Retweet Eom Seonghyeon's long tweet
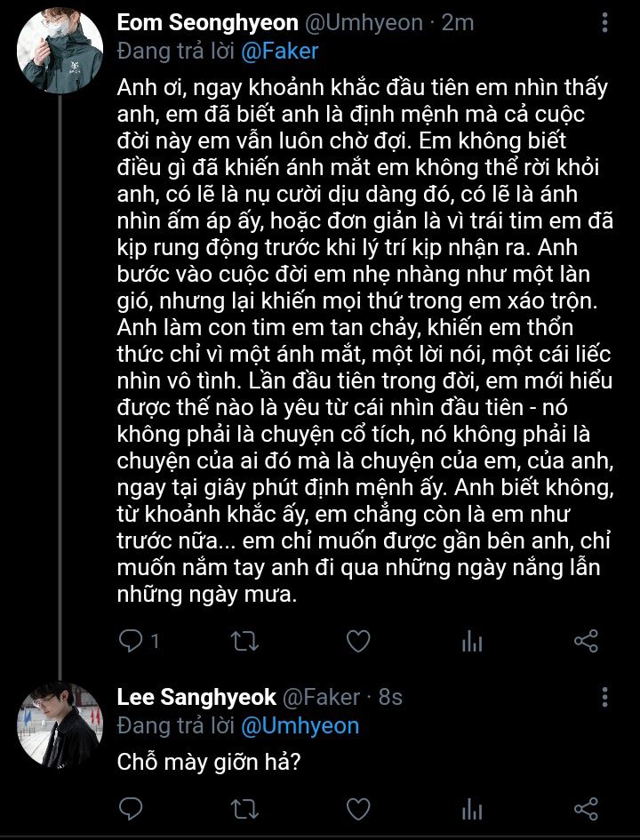The height and width of the screenshot is (840, 640). click(244, 640)
